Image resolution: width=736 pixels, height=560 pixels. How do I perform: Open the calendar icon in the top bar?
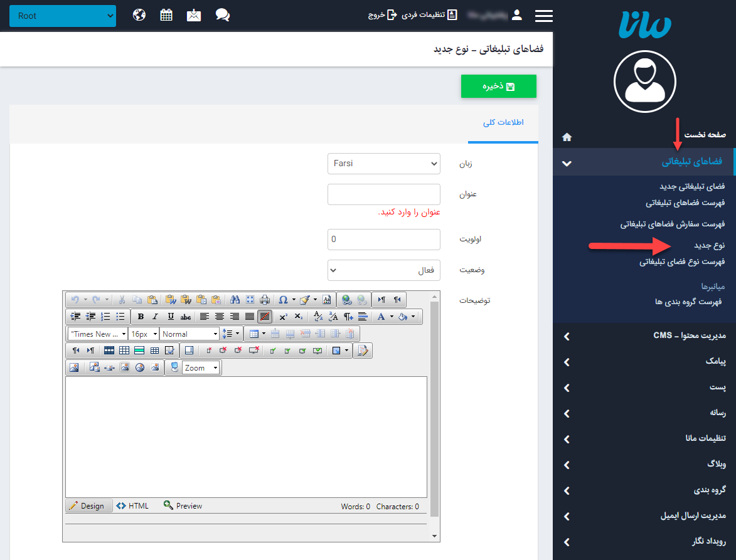click(x=166, y=16)
